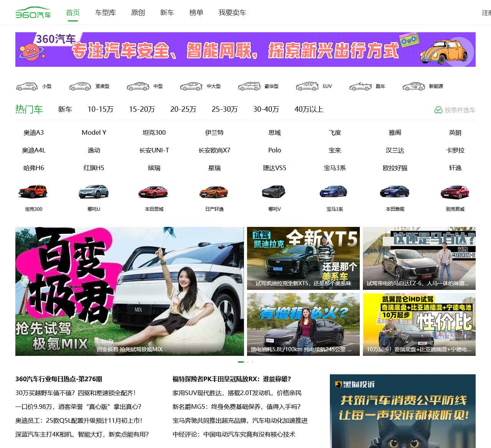Open the 馈电油耗5.8L/100km video thumbnail

tap(303, 324)
